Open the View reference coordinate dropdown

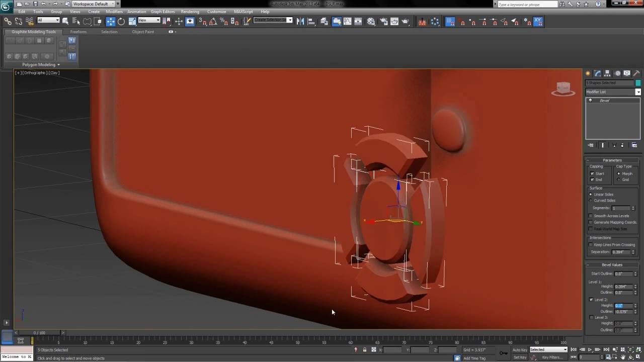pos(149,20)
